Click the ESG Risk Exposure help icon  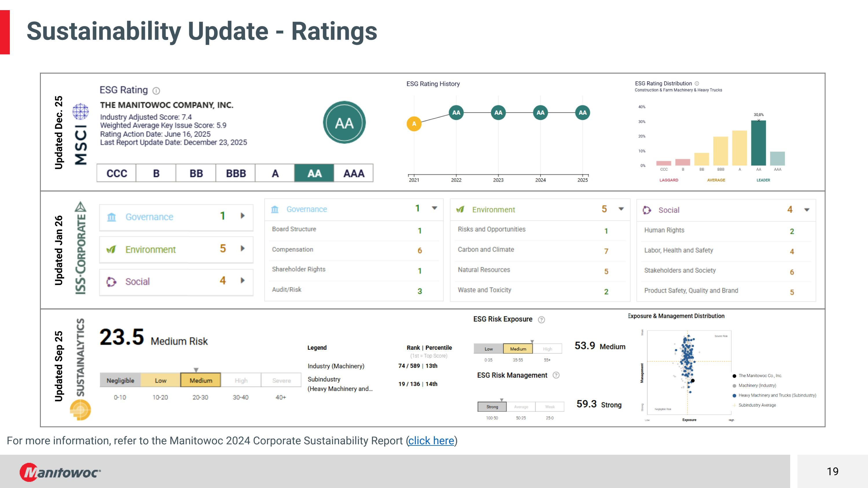click(541, 320)
